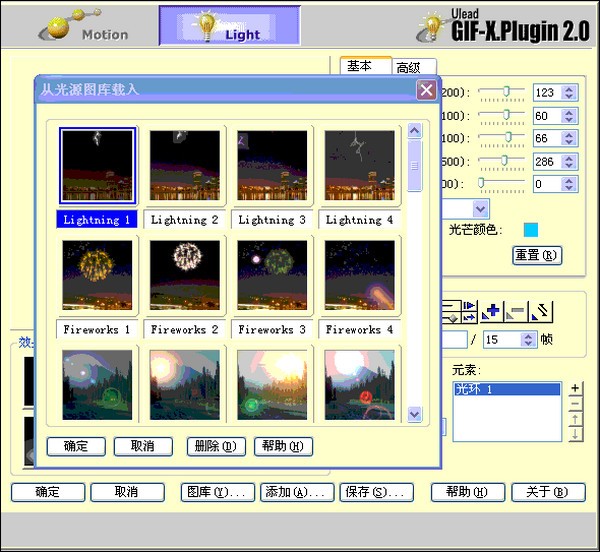This screenshot has width=600, height=552.
Task: Open the dropdown above 光芒颜色
Action: [480, 209]
